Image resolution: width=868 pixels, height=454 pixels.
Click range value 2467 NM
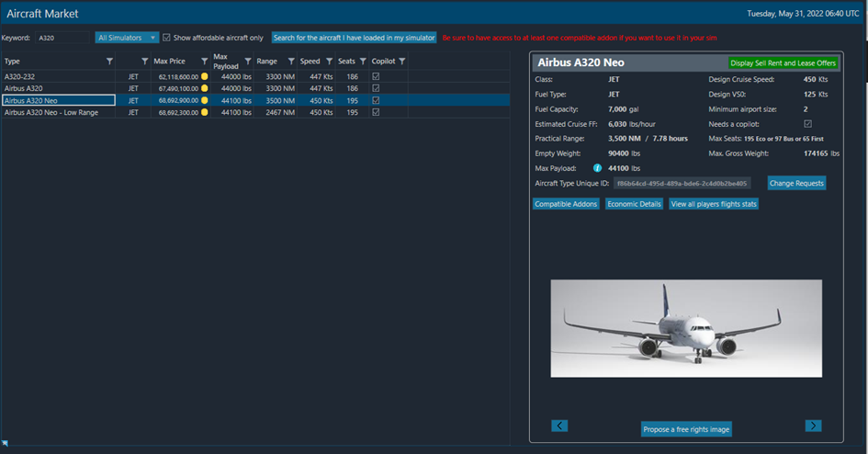tap(281, 112)
